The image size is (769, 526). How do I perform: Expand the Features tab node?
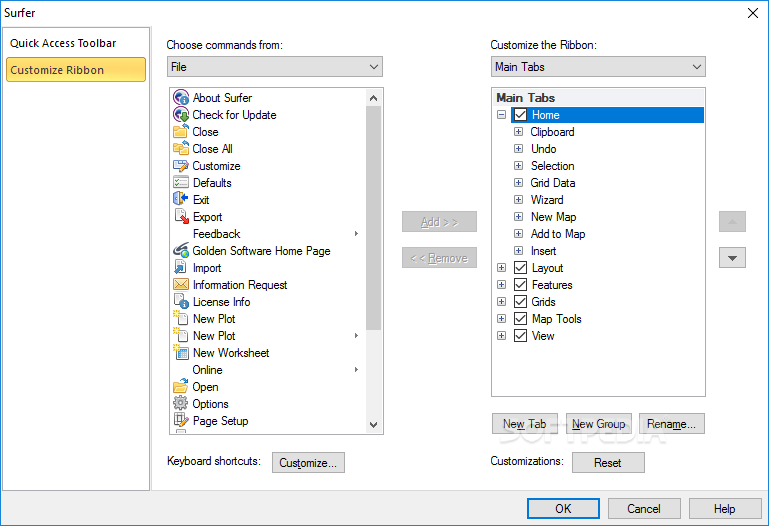click(501, 285)
